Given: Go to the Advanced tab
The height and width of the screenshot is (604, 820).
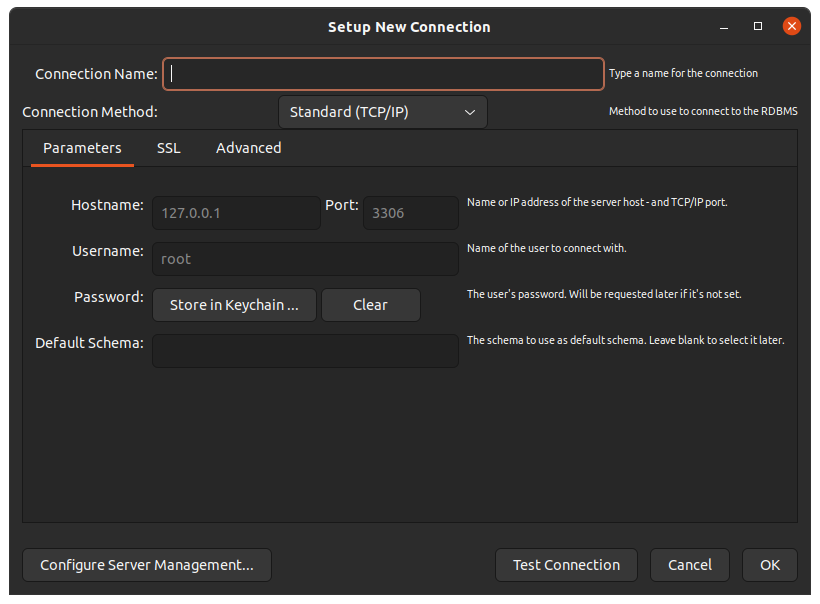Looking at the screenshot, I should tap(248, 148).
